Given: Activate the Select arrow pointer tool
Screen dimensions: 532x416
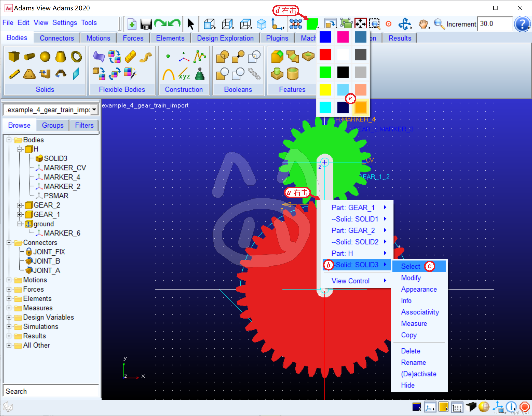Looking at the screenshot, I should [x=191, y=24].
